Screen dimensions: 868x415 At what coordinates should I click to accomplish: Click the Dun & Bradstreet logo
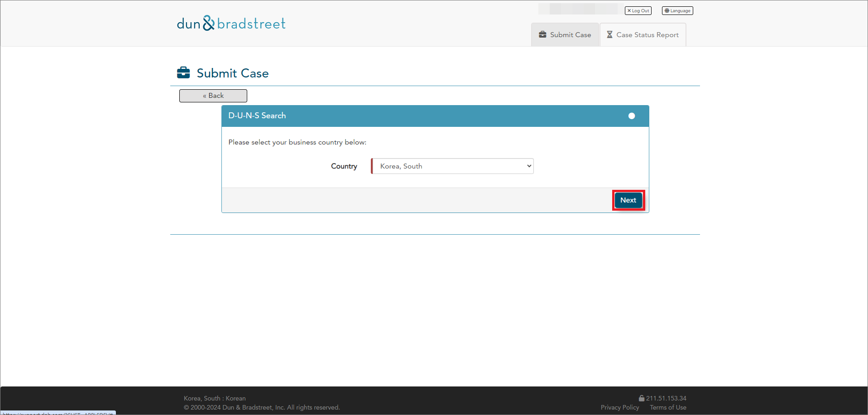pos(231,24)
